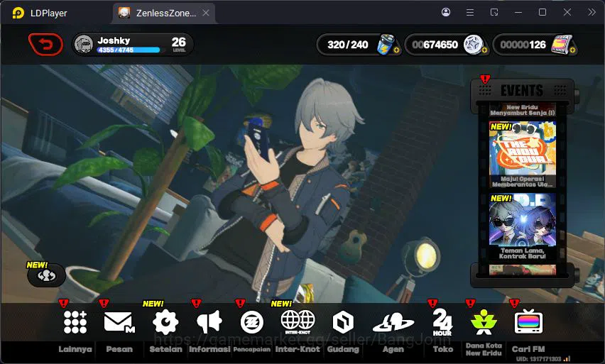Open the Lainnya grid menu icon
The height and width of the screenshot is (364, 605).
(x=75, y=322)
